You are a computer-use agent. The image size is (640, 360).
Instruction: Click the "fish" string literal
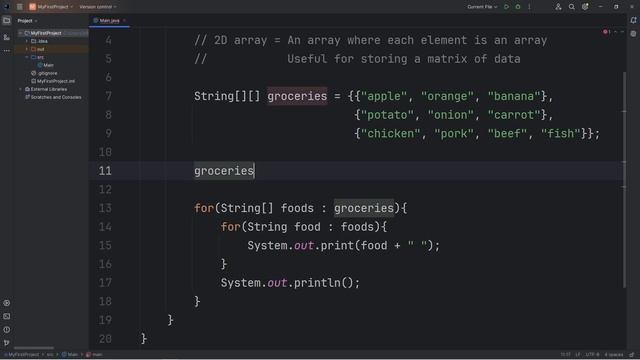click(560, 134)
